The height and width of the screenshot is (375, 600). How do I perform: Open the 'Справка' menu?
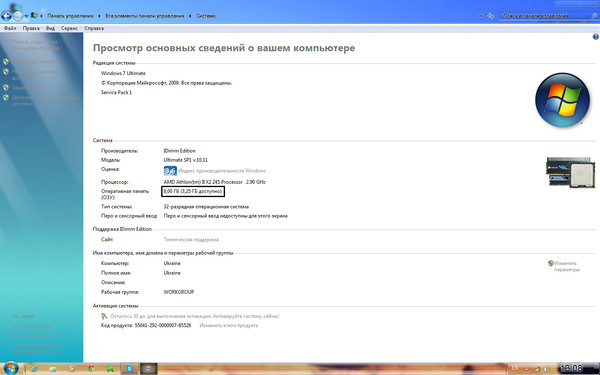[94, 28]
